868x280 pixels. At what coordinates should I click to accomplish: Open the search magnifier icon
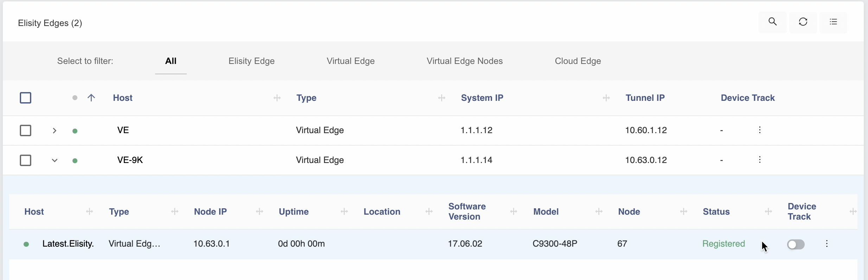[772, 22]
